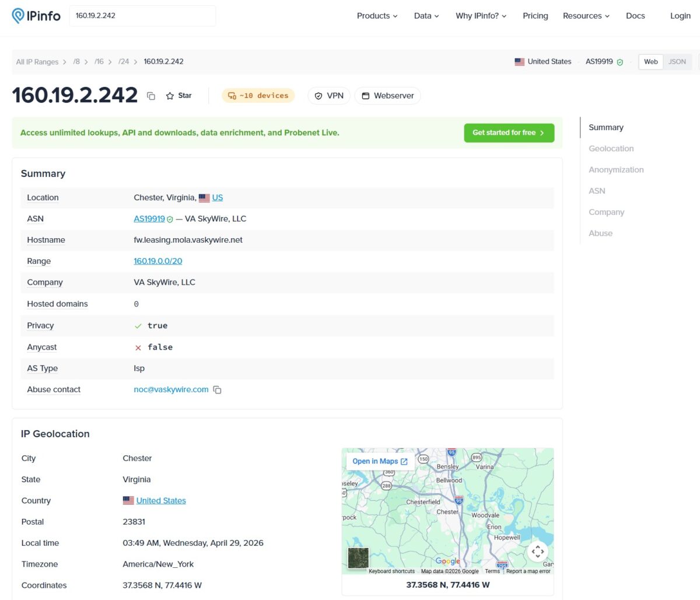Expand the Why IPinfo? menu
Viewport: 700px width, 600px height.
(x=481, y=16)
